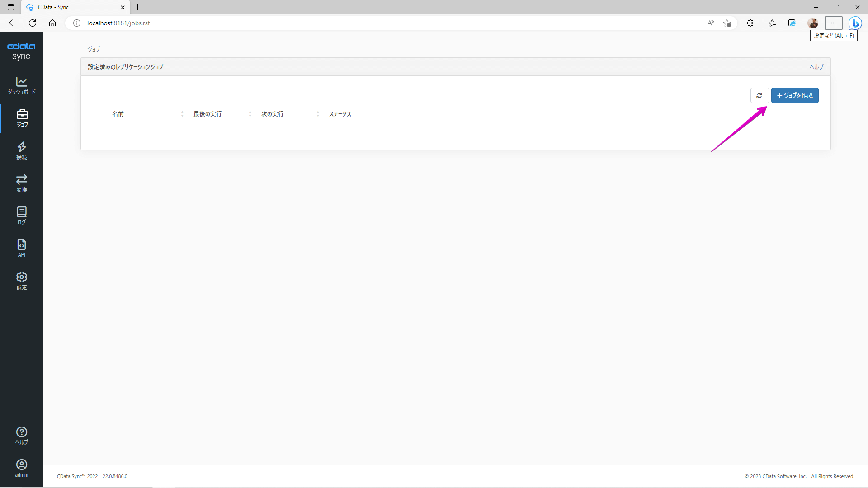This screenshot has height=488, width=868.
Task: Sort jobs by 次の実行 column
Action: pos(272,114)
